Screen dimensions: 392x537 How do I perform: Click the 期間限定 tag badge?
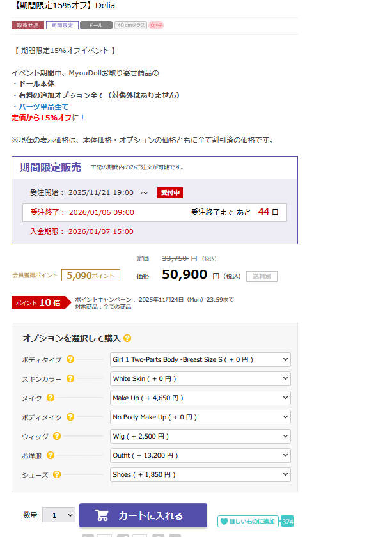[62, 26]
